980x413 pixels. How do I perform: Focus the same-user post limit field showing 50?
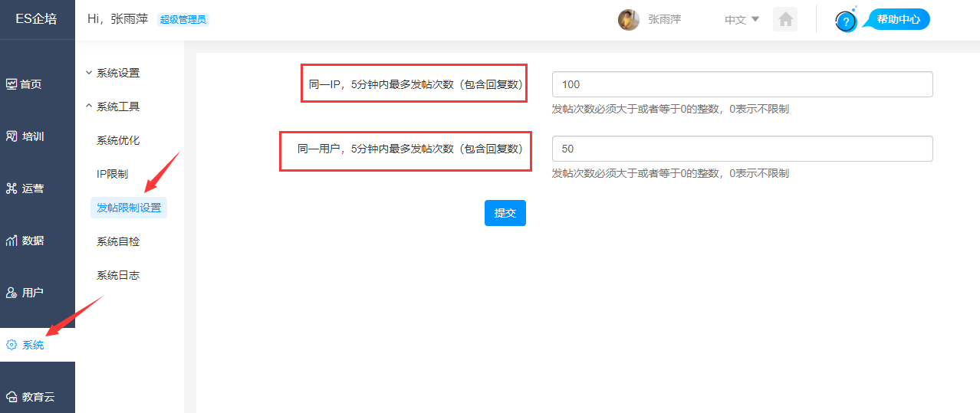click(742, 149)
